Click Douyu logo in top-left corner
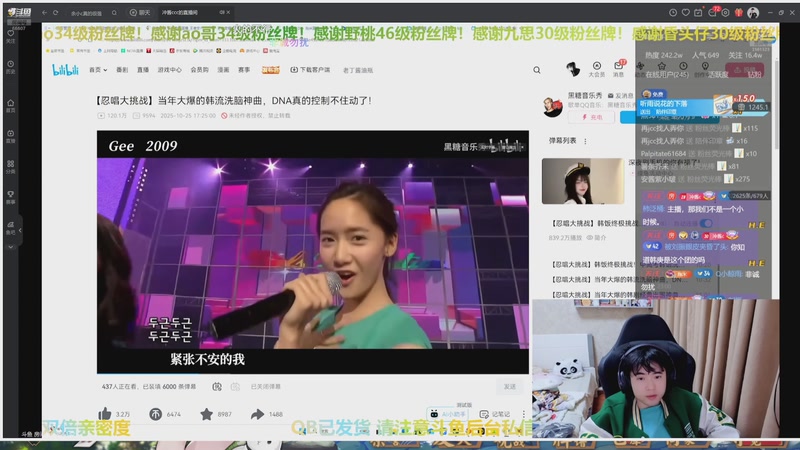 [19, 12]
